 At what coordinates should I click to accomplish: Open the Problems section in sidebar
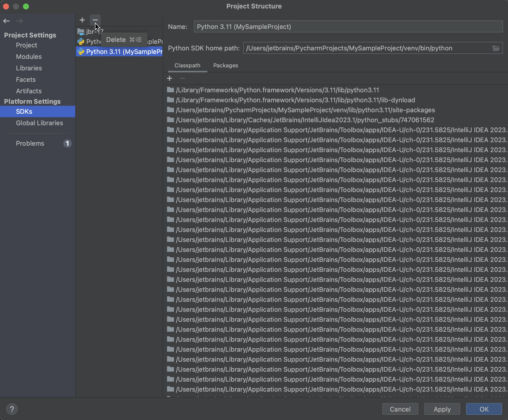pos(30,143)
